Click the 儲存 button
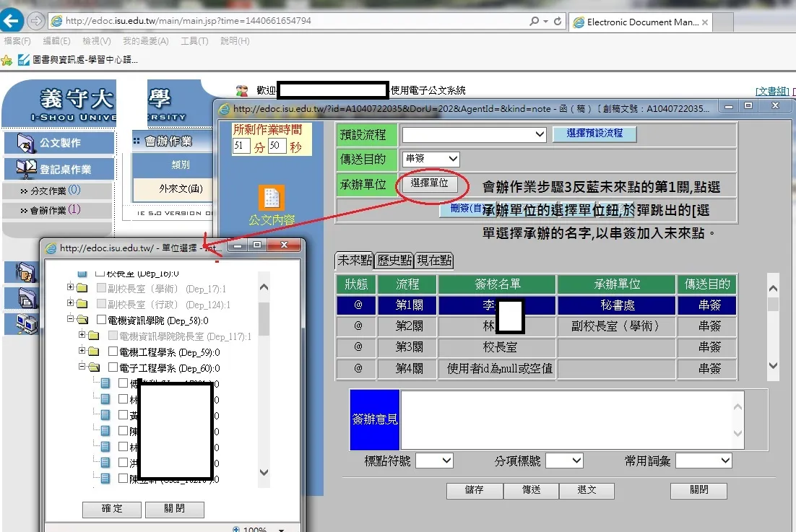796x532 pixels. pyautogui.click(x=475, y=490)
